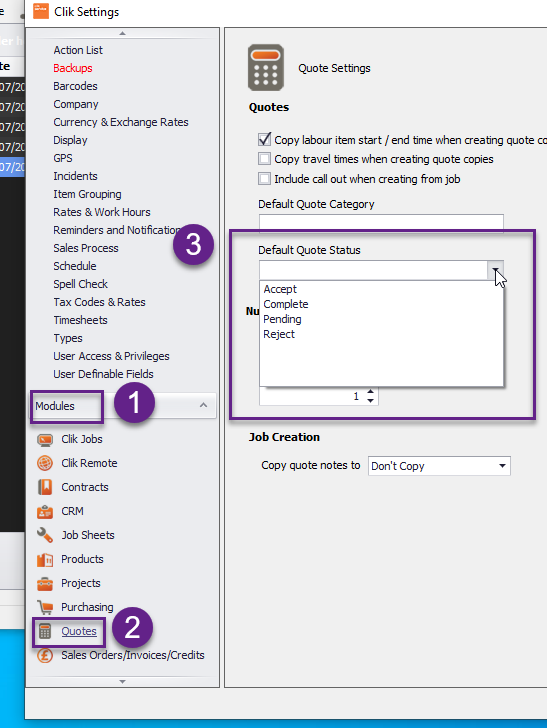Open Company settings
The width and height of the screenshot is (547, 728).
pyautogui.click(x=76, y=104)
